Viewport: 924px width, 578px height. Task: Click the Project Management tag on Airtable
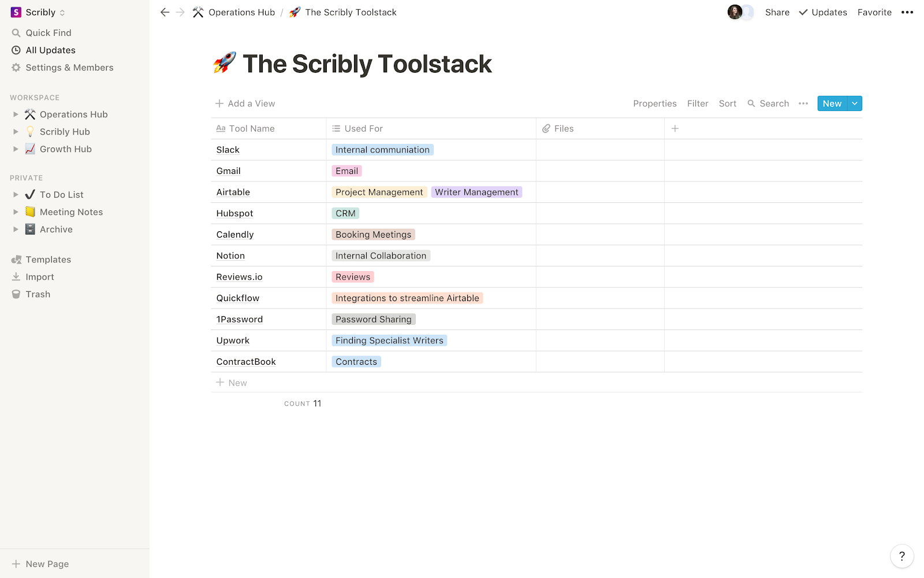tap(379, 192)
